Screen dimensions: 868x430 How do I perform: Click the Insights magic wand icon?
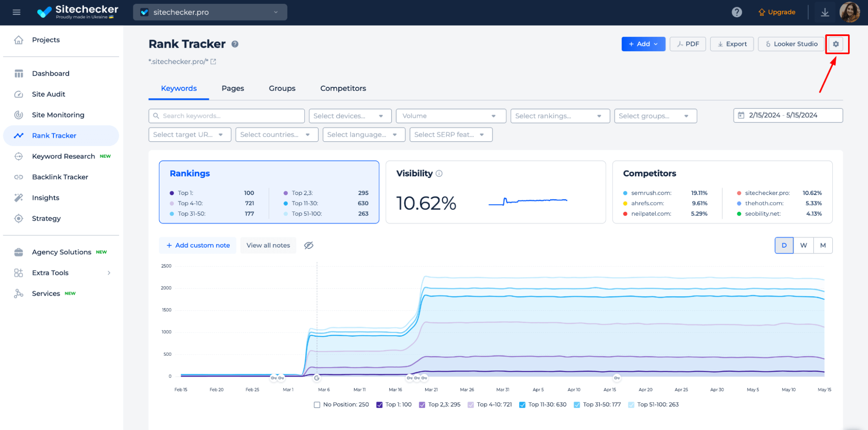[19, 198]
